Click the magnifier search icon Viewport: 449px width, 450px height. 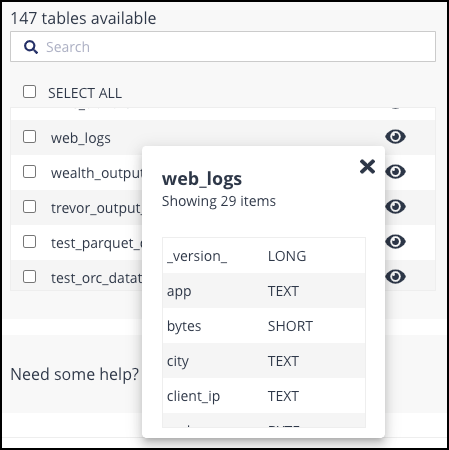31,47
